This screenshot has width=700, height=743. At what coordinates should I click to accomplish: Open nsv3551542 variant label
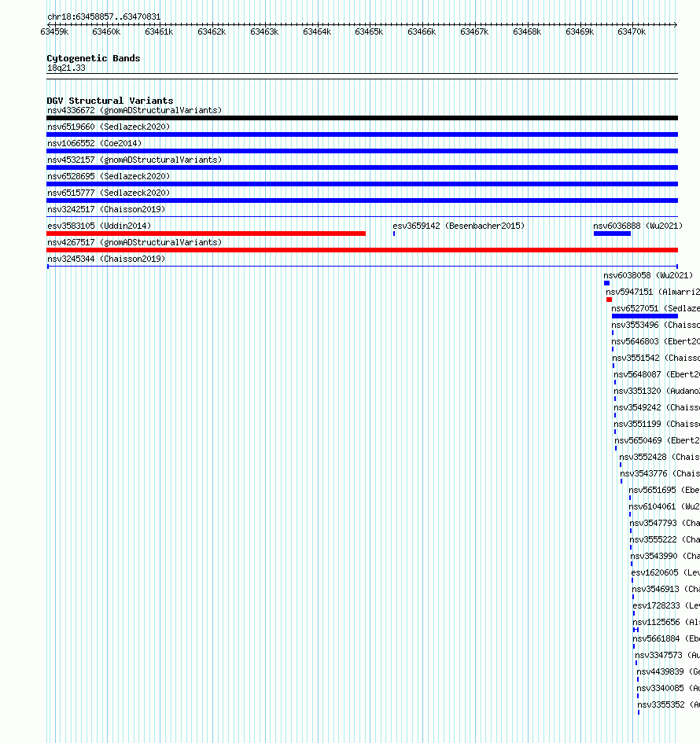click(x=656, y=359)
